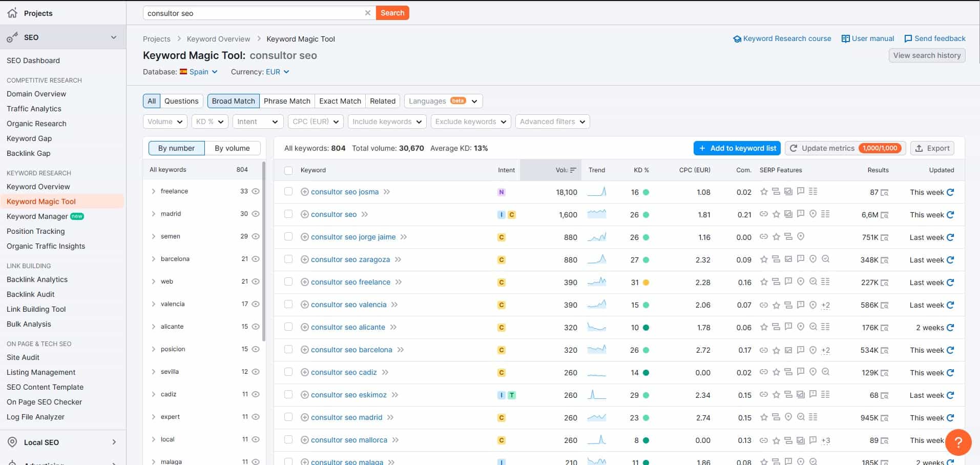Click the Projects home icon

(11, 13)
